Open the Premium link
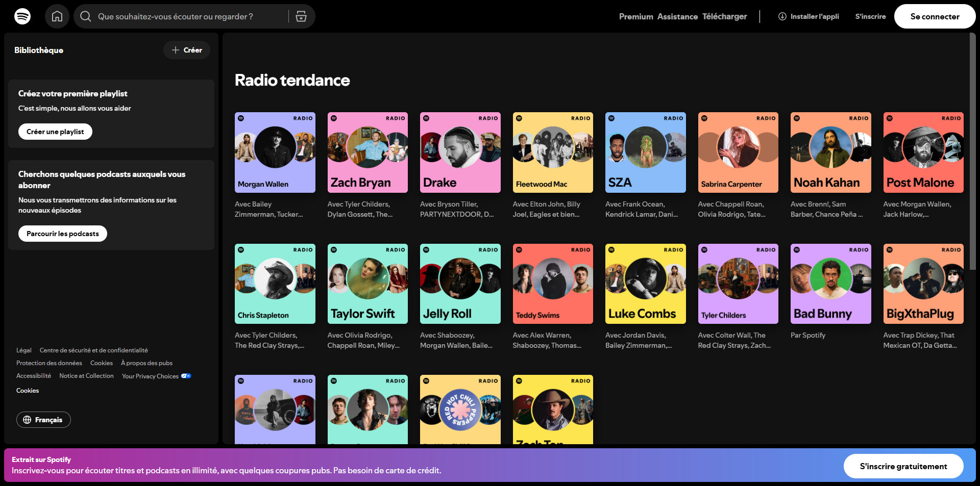 point(636,16)
